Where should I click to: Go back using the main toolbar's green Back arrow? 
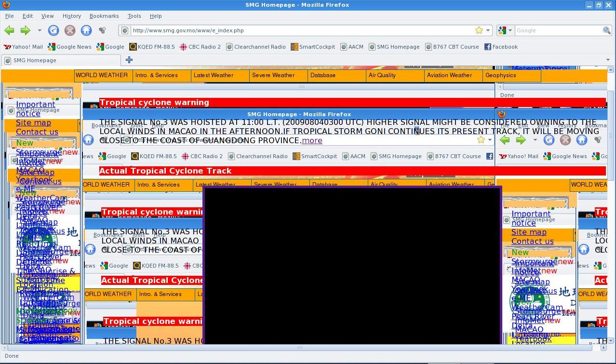coord(9,30)
